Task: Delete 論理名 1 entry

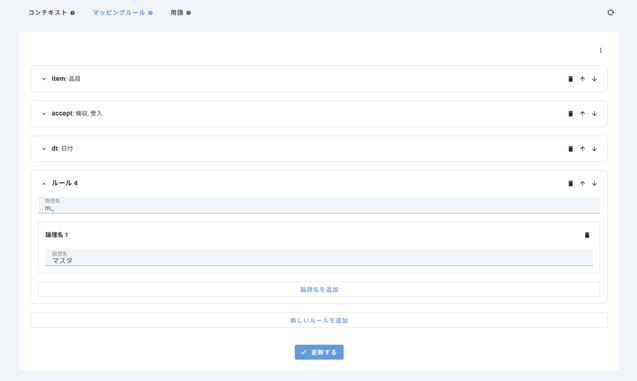Action: (x=587, y=235)
